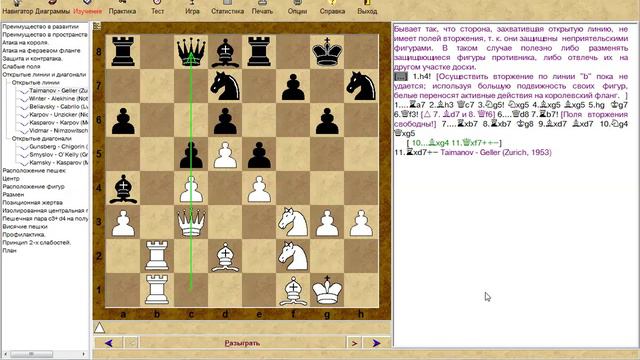Open the Vidmar - Nimzowitsch example

point(58,131)
